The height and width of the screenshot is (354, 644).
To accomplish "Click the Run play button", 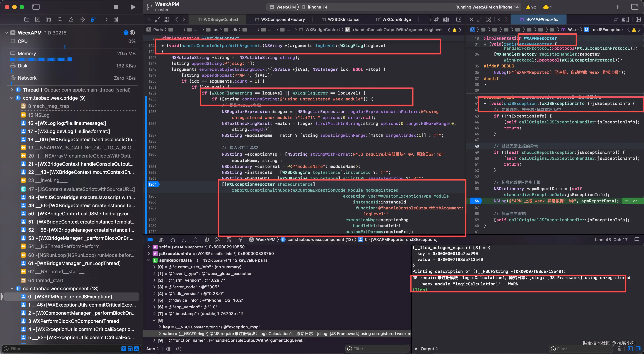I will tap(133, 7).
